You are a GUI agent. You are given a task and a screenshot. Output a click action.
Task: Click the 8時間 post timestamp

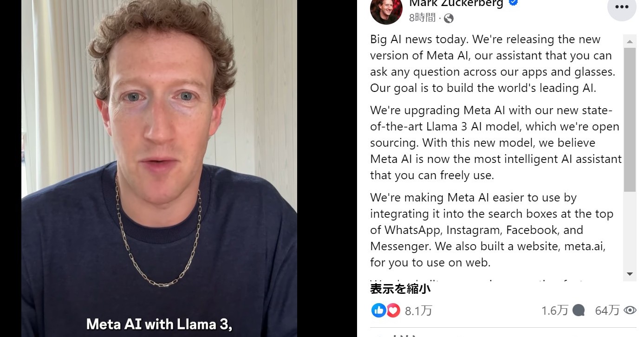[x=422, y=18]
